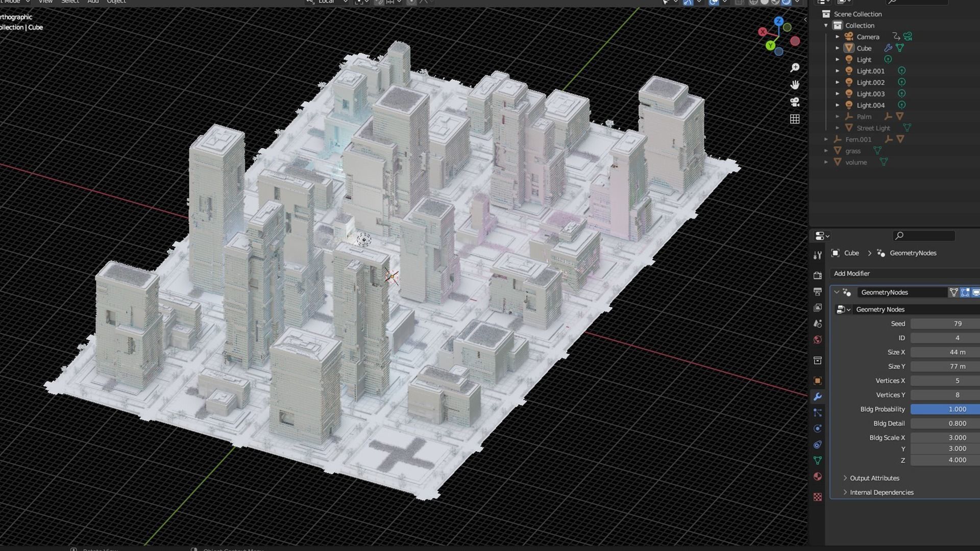Click the Seed value field
The width and height of the screenshot is (980, 551).
click(945, 323)
